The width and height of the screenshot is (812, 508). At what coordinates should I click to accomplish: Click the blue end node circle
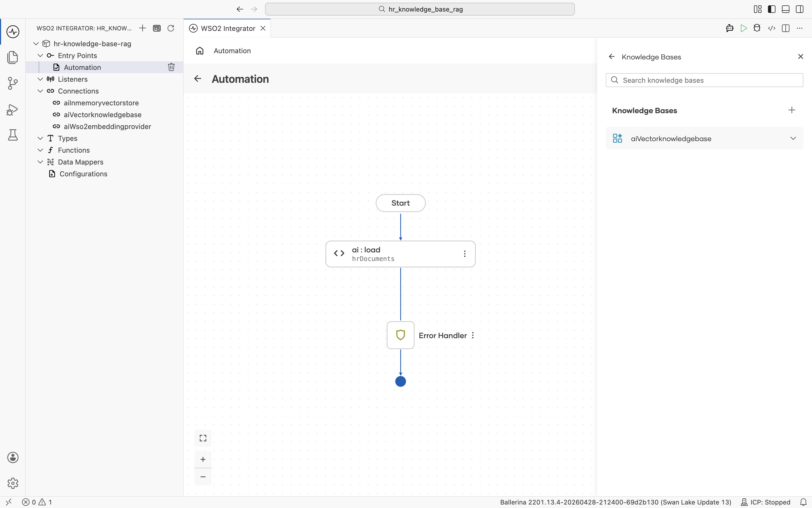click(401, 381)
